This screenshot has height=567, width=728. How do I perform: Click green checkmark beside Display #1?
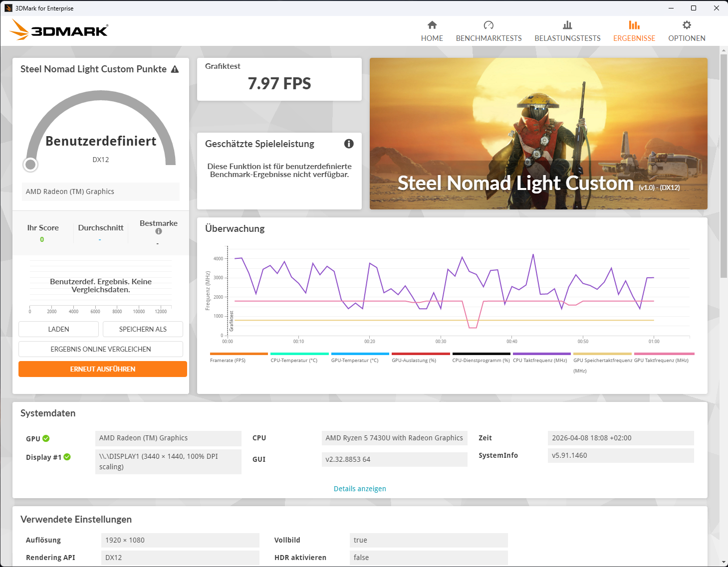[x=67, y=457]
